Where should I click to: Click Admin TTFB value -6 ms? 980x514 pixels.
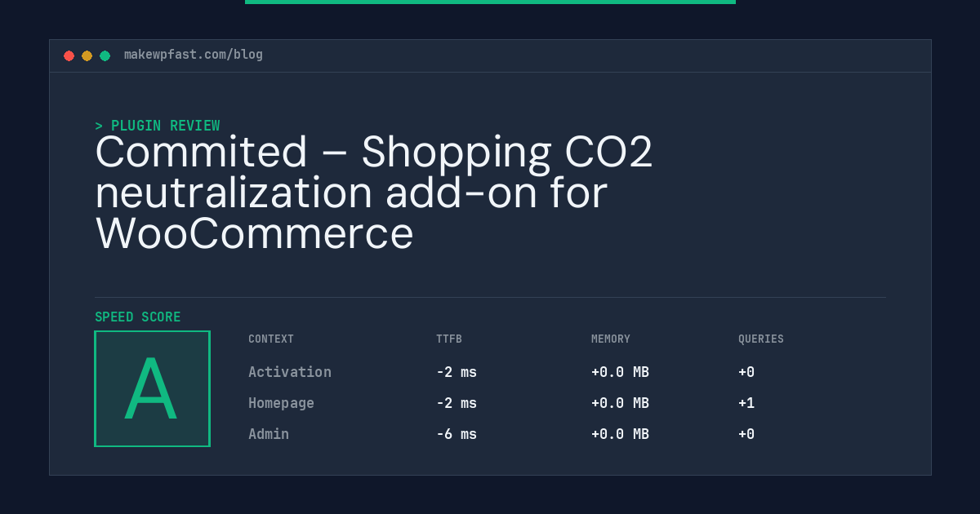tap(457, 434)
